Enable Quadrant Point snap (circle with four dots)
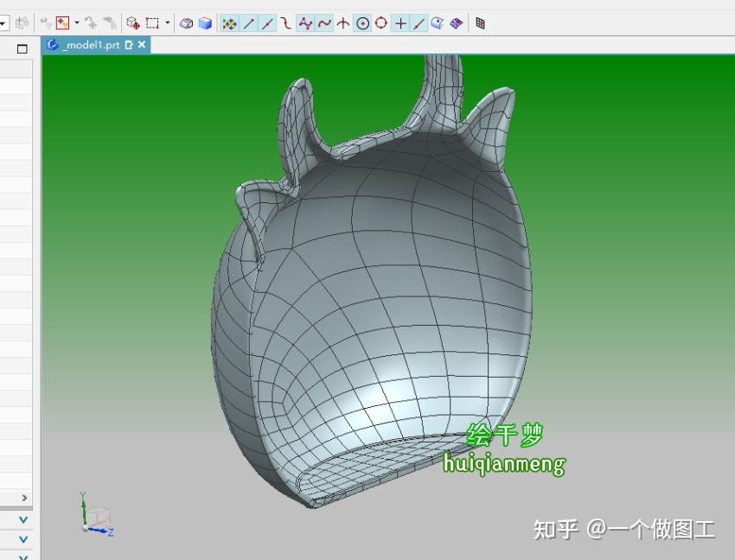Screen dimensions: 735x560 pyautogui.click(x=381, y=23)
